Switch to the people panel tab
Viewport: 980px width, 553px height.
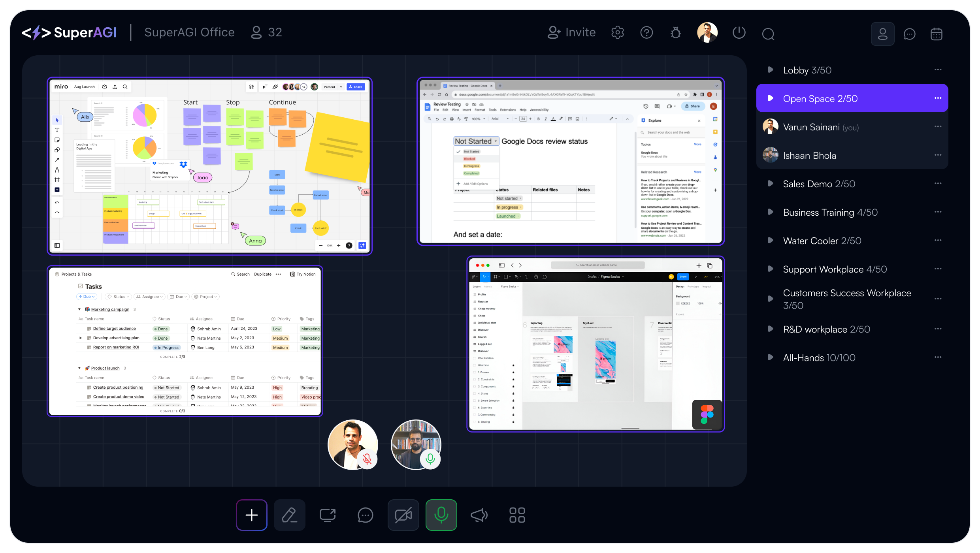[882, 34]
